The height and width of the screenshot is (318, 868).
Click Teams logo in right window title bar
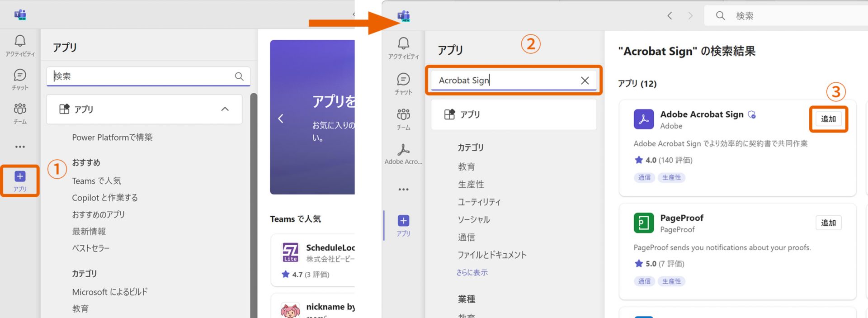click(x=403, y=16)
